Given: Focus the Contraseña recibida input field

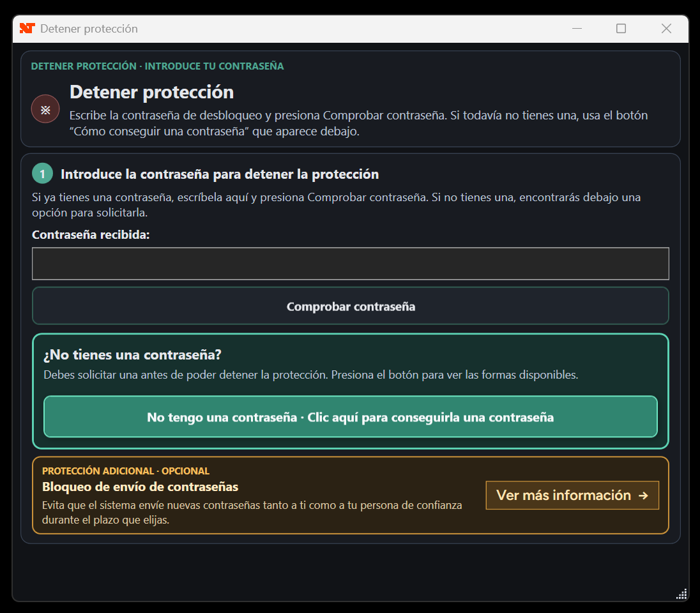Looking at the screenshot, I should (x=351, y=264).
